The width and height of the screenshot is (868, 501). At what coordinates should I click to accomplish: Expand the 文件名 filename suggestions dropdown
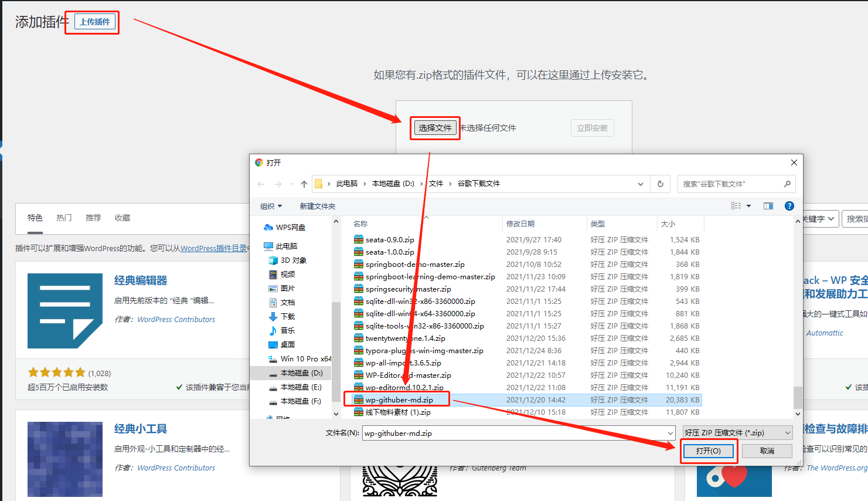pyautogui.click(x=670, y=433)
